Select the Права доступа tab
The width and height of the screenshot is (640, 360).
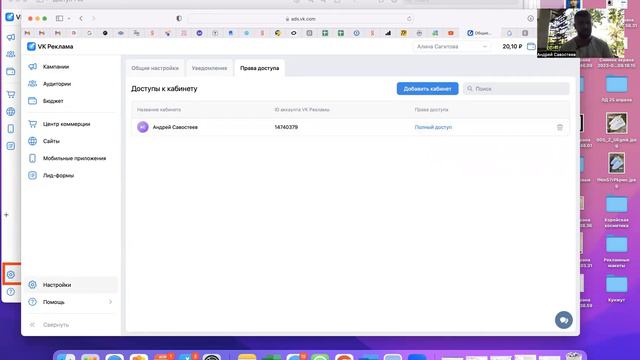point(260,68)
